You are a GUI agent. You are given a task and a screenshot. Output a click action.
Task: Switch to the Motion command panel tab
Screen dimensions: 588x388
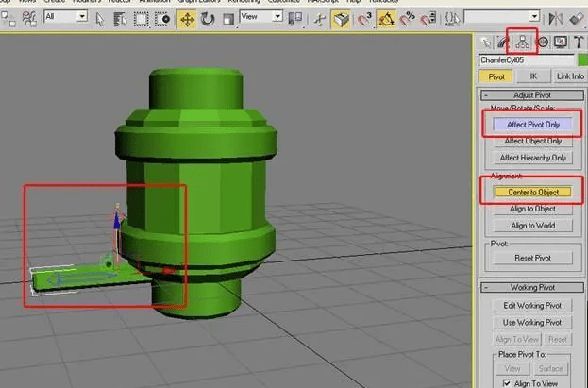(x=543, y=42)
